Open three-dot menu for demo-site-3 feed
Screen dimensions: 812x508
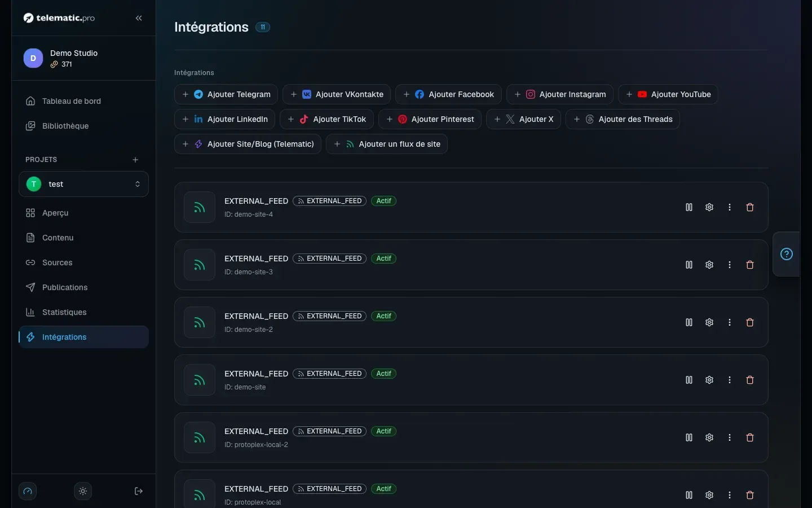point(730,265)
